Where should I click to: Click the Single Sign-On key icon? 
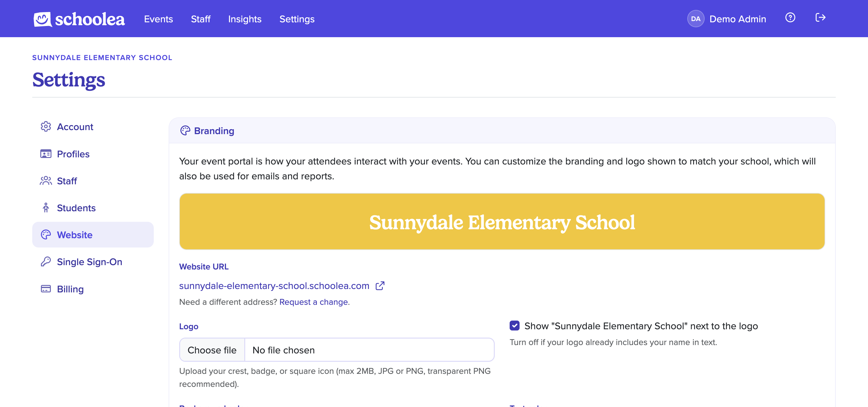pos(46,261)
